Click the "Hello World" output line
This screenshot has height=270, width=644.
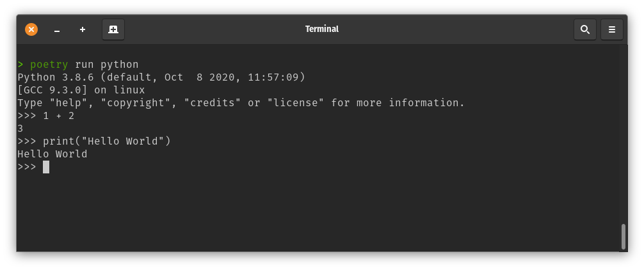(52, 154)
